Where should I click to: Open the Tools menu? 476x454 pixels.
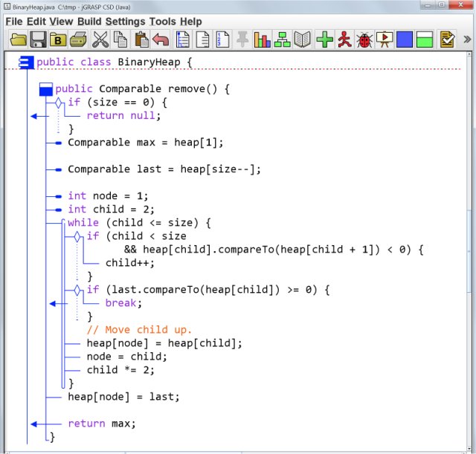(162, 22)
